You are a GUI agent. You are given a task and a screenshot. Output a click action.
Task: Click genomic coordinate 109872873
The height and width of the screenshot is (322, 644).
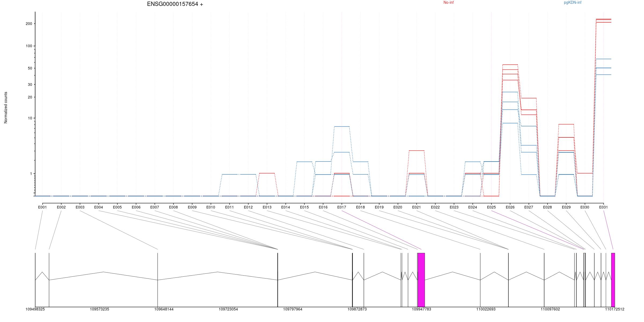(357, 309)
